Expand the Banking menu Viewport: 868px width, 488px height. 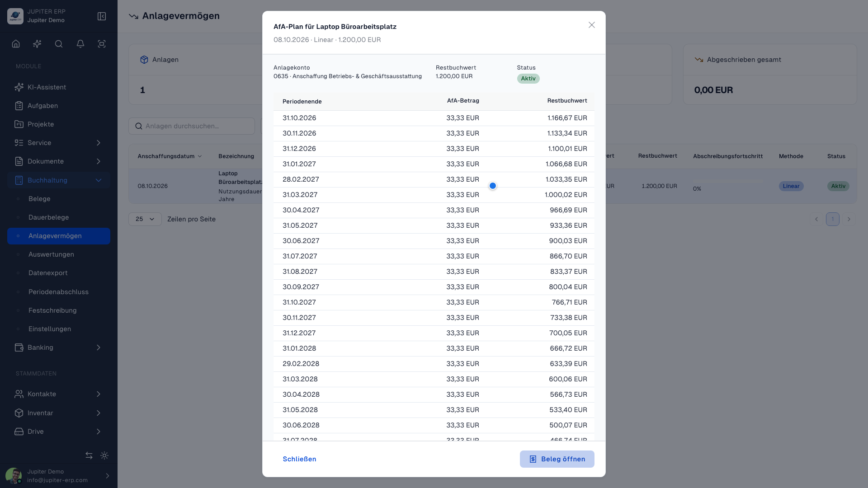coord(59,347)
